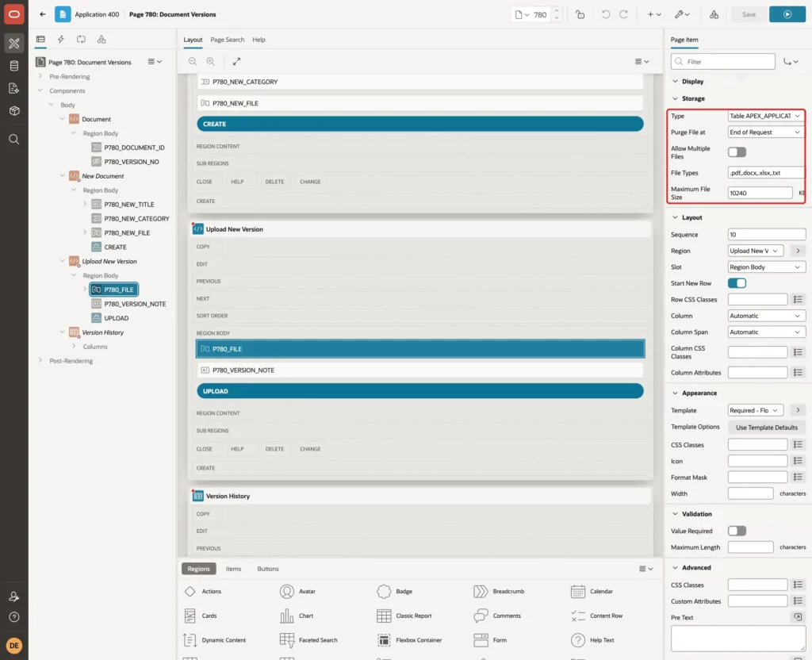812x660 pixels.
Task: Go back with the left arrow
Action: [43, 14]
